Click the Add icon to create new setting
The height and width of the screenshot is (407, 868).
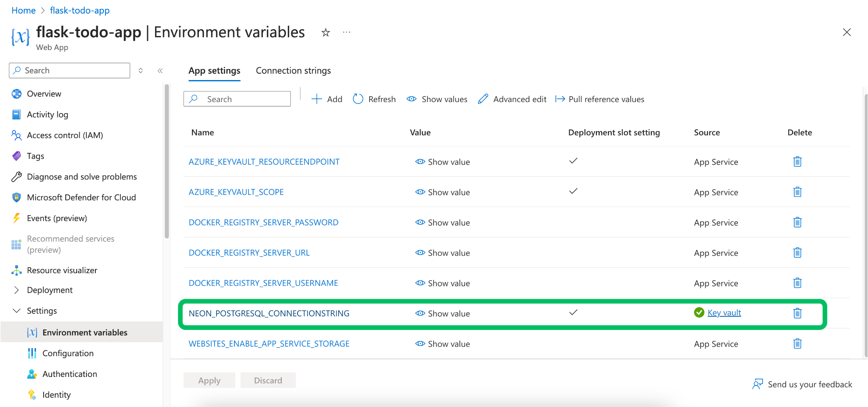tap(317, 99)
